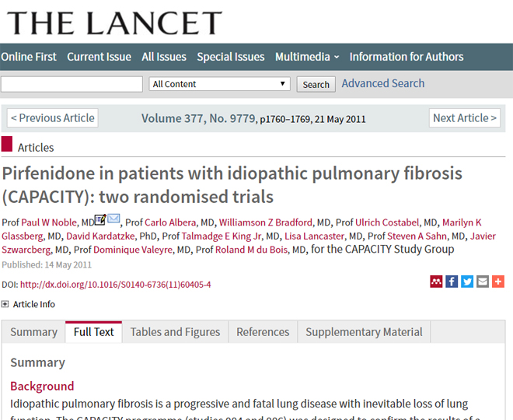Open the article DOI link

pyautogui.click(x=116, y=285)
